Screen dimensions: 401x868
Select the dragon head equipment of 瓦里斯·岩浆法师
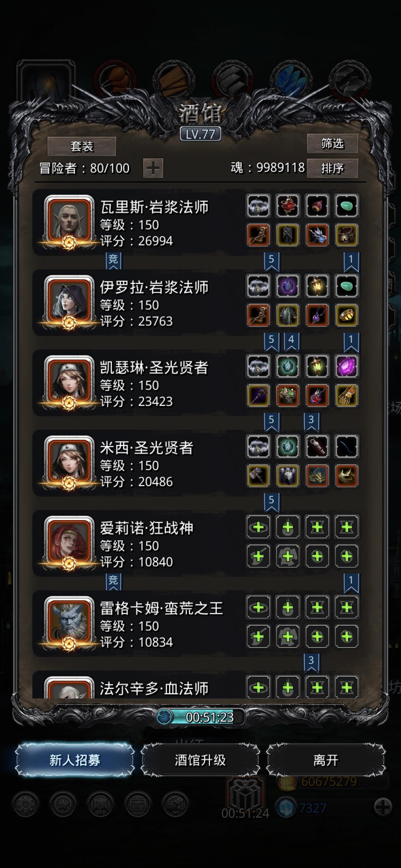point(317,235)
